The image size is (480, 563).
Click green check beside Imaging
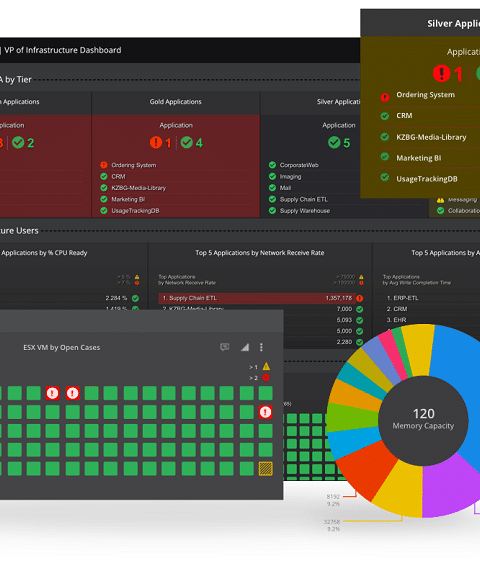click(x=272, y=176)
